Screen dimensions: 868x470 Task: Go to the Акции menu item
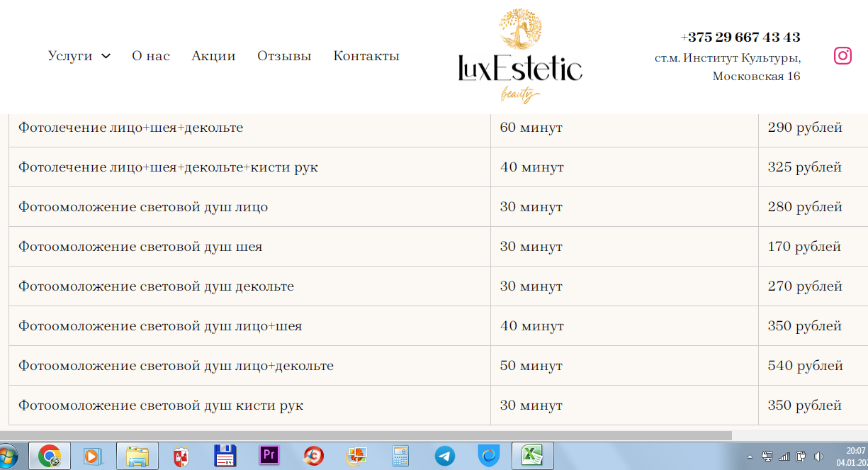[x=213, y=56]
